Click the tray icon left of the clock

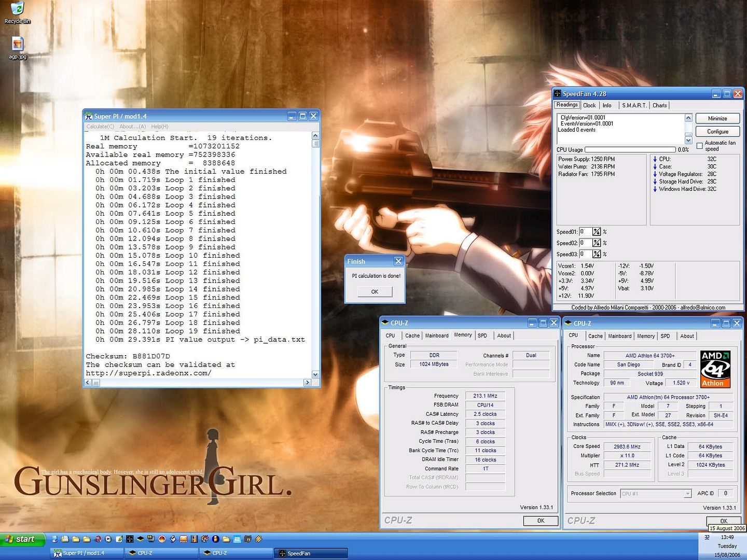(707, 538)
